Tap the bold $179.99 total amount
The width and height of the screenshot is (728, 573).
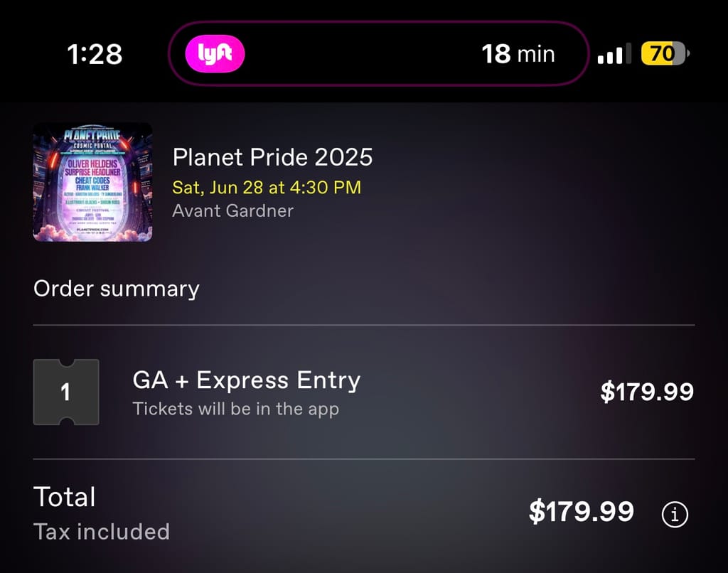click(x=582, y=511)
